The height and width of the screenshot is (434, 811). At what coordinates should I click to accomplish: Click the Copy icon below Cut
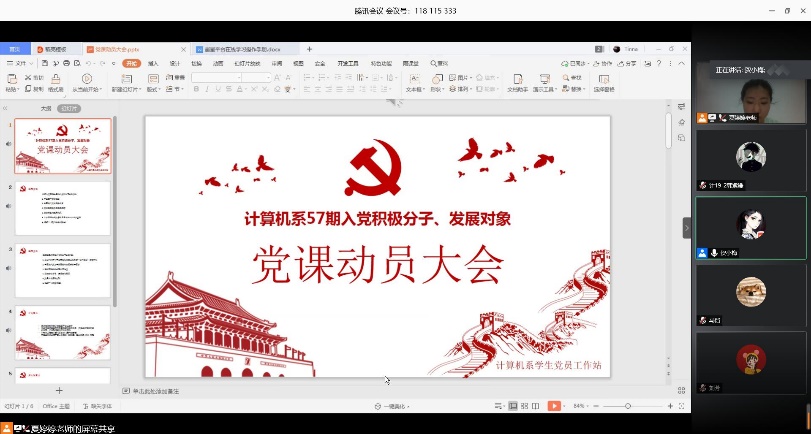[x=28, y=89]
